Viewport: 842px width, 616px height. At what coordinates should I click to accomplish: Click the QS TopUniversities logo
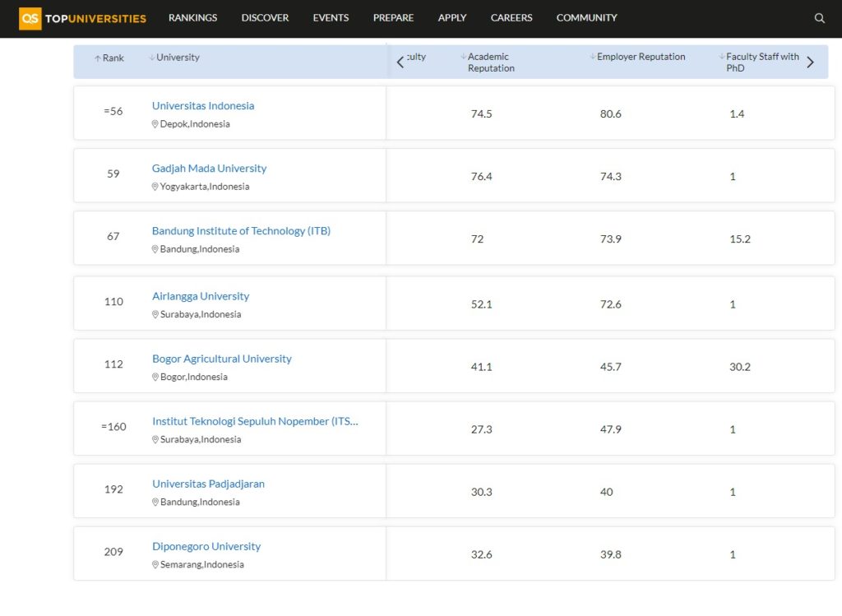coord(82,18)
